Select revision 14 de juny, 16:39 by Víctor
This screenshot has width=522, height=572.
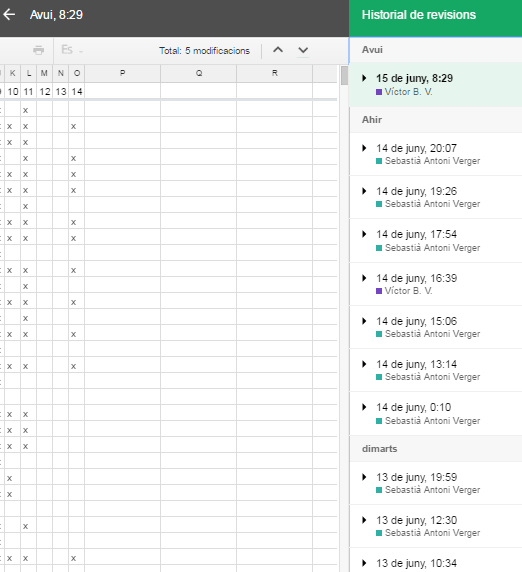pos(436,284)
